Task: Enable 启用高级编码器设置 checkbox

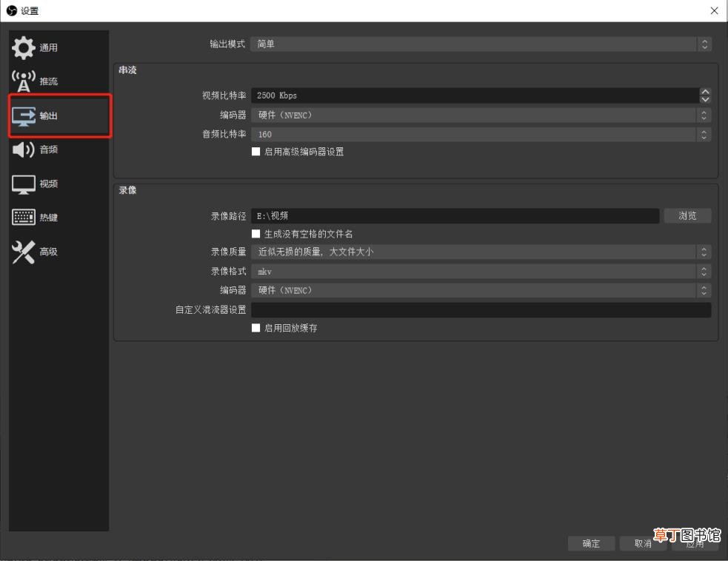Action: (256, 152)
